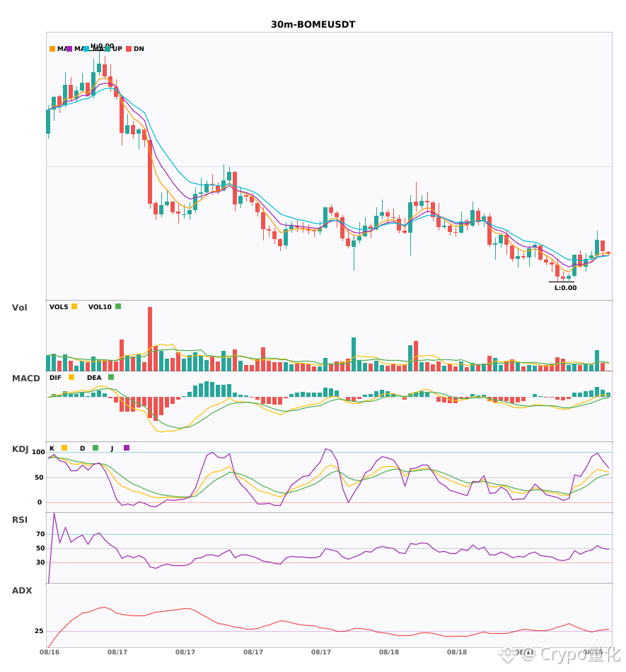
Task: Click the green DEA legend swatch
Action: tap(111, 377)
